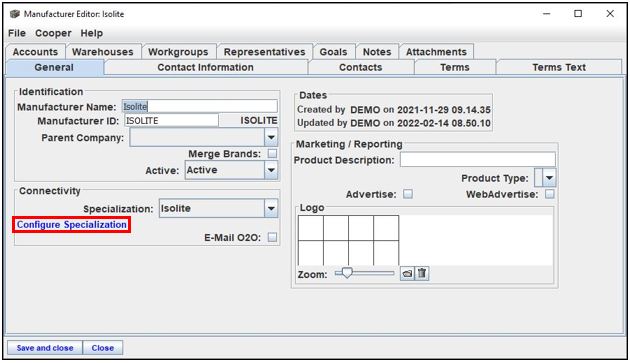The image size is (630, 363).
Task: Open the Product Type dropdown
Action: point(549,177)
